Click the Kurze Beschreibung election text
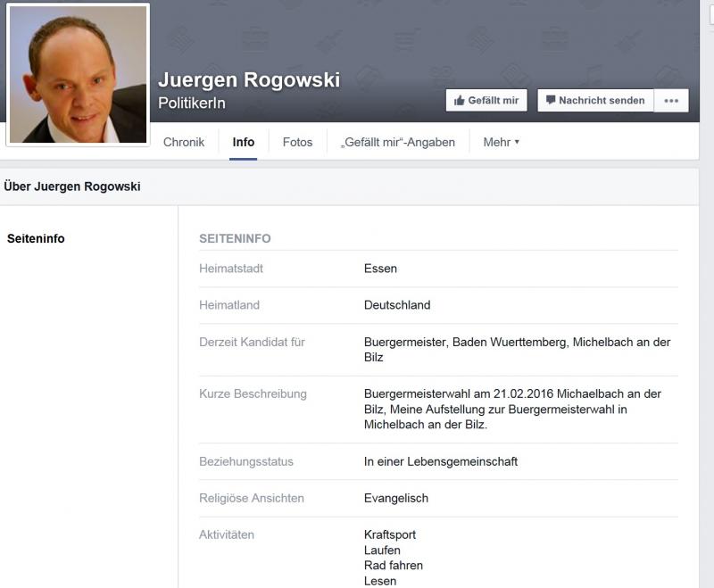This screenshot has width=714, height=588. pos(512,409)
